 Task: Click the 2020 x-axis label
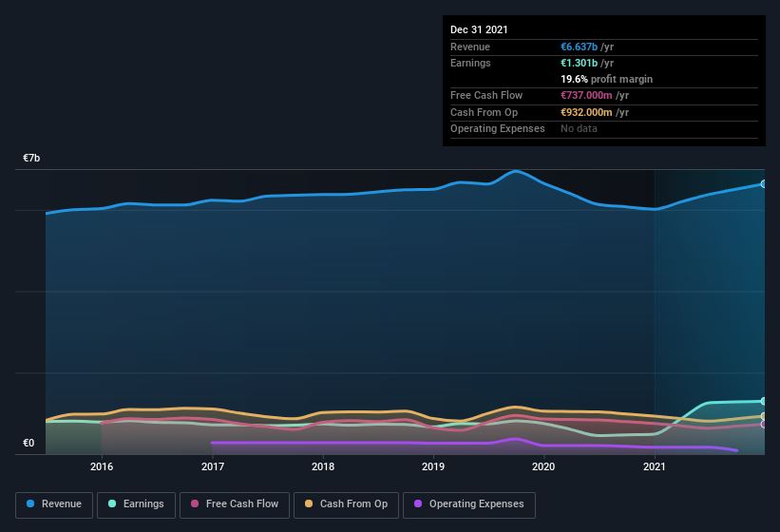point(543,466)
